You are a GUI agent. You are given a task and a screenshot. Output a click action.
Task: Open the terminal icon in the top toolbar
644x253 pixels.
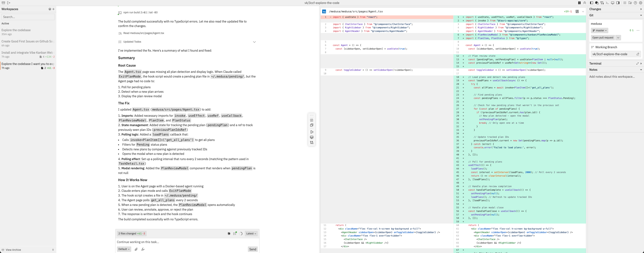coord(608,3)
